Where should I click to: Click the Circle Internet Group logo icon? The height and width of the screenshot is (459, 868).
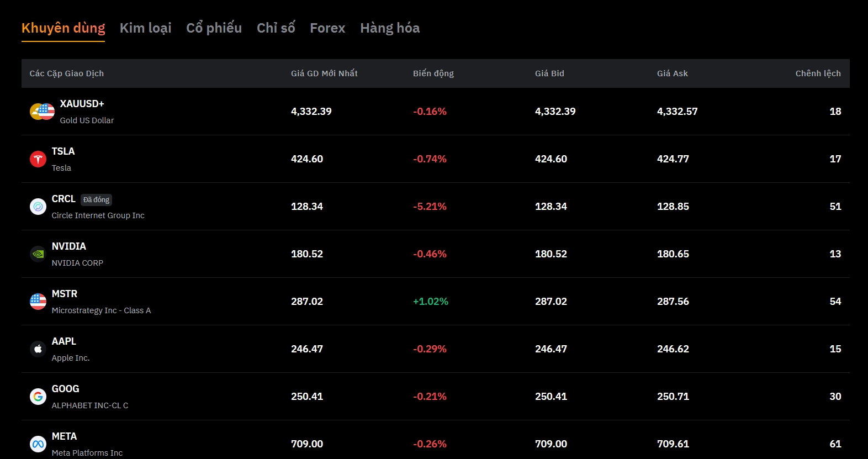[38, 207]
